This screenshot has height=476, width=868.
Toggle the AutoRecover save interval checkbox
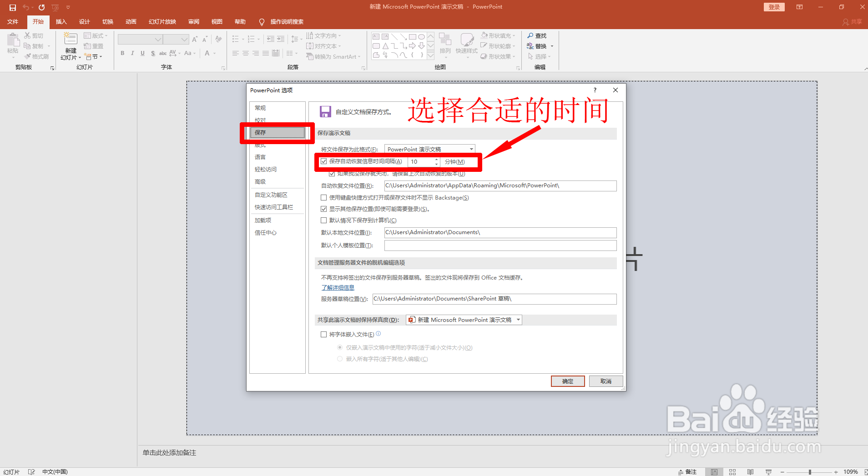(x=324, y=161)
